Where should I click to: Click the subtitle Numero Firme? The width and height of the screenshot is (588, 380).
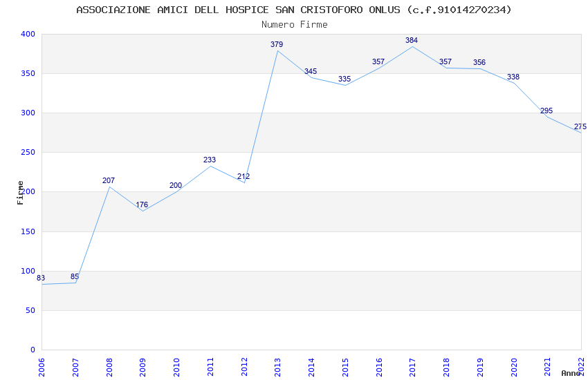click(x=295, y=25)
